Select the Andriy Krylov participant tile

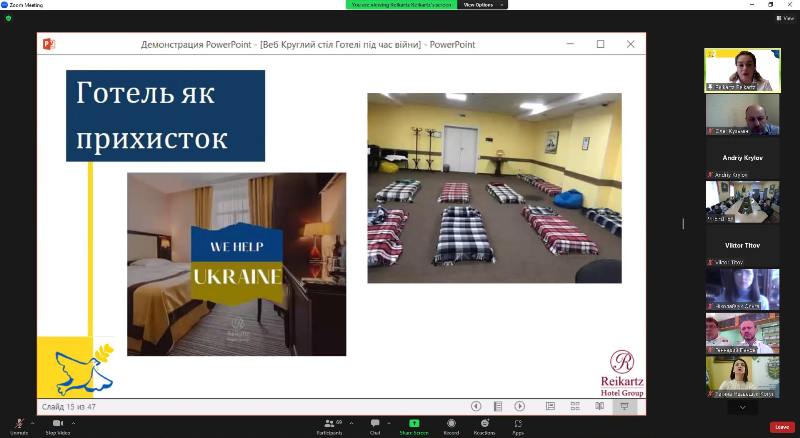[742, 158]
